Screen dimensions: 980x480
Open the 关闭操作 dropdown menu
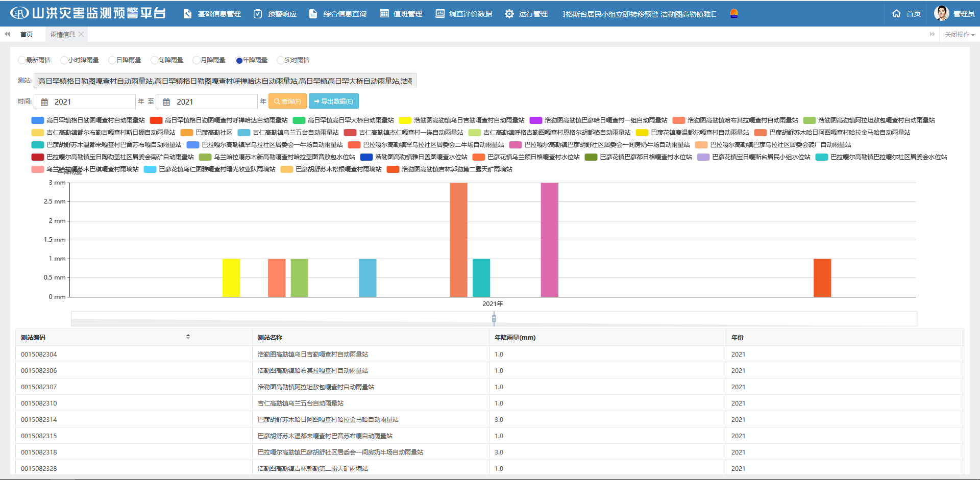point(959,35)
